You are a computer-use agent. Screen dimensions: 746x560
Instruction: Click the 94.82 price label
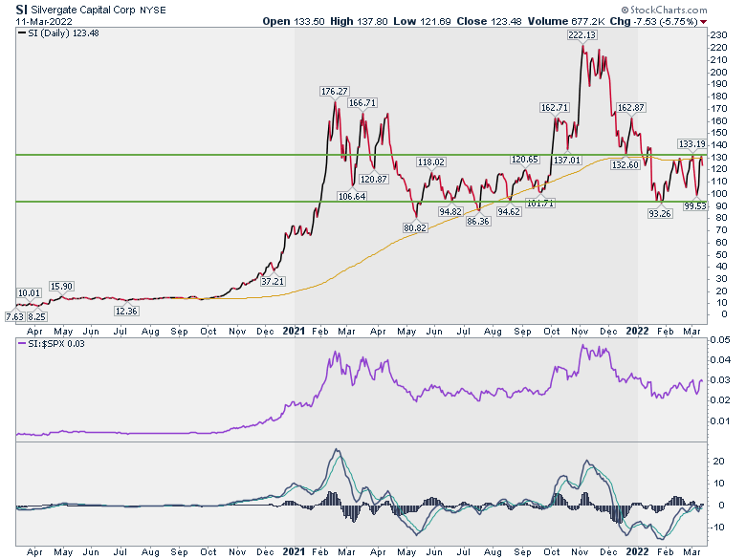450,211
